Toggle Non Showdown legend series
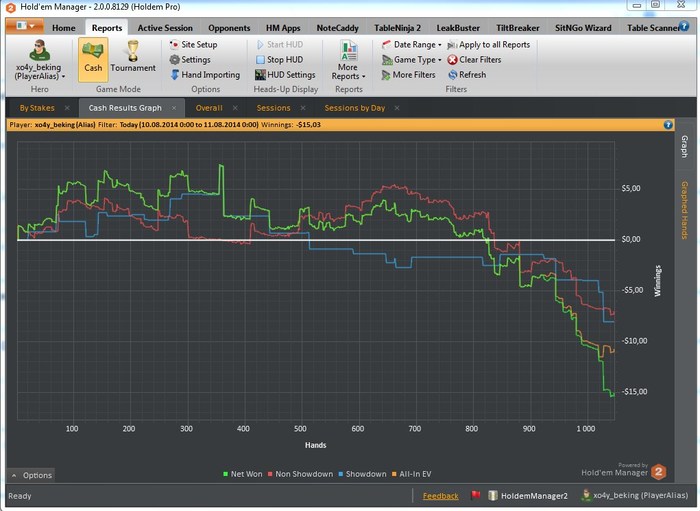The width and height of the screenshot is (700, 511). (x=300, y=474)
